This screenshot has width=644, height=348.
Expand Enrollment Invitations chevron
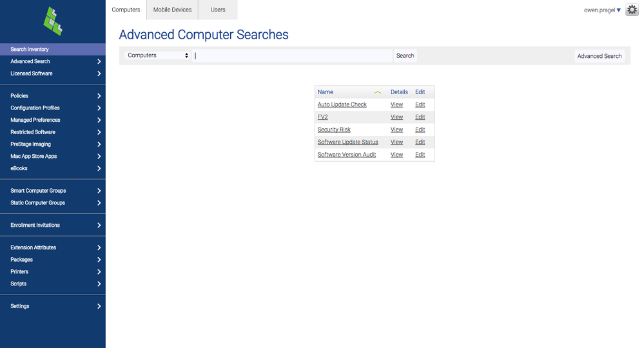click(99, 226)
